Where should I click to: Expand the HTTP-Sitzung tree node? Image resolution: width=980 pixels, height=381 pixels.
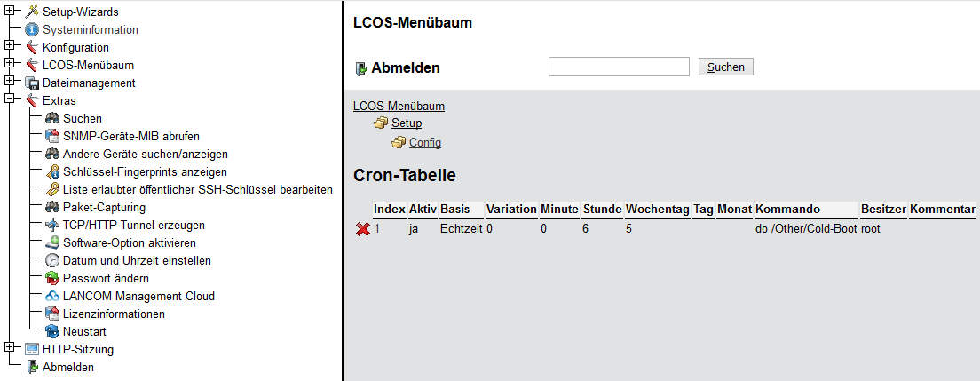10,349
